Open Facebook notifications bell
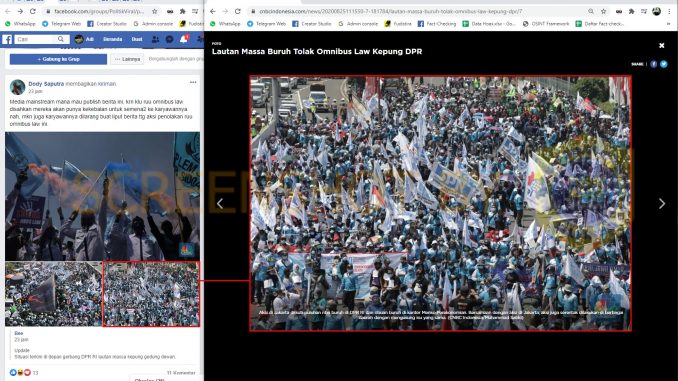This screenshot has height=381, width=678. coord(184,39)
